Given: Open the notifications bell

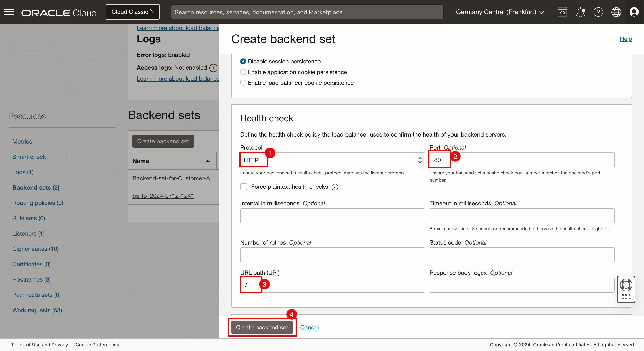Looking at the screenshot, I should (x=580, y=12).
